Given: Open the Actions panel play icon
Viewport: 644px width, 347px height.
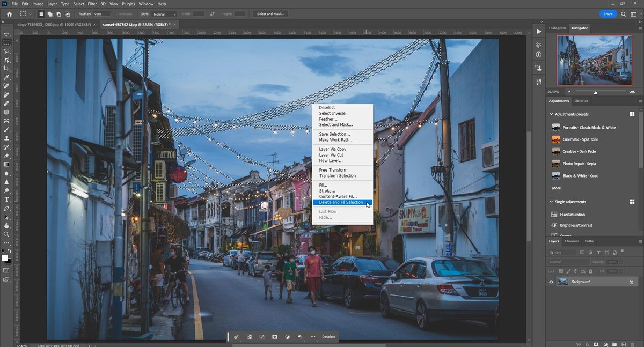Looking at the screenshot, I should [539, 32].
